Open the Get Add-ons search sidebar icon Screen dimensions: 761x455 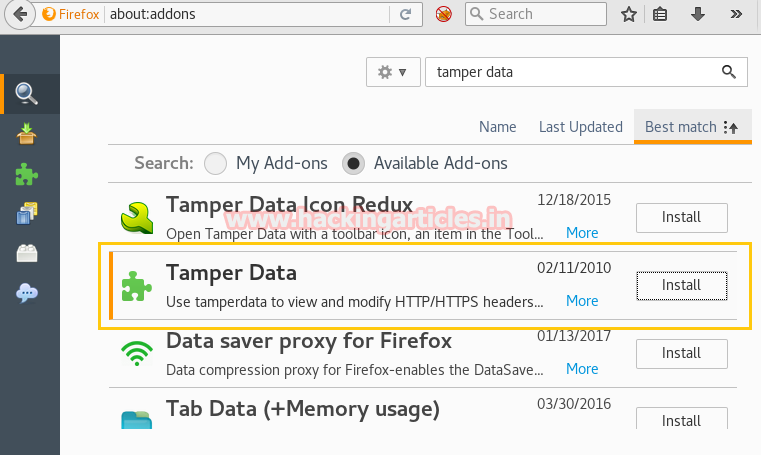tap(27, 94)
